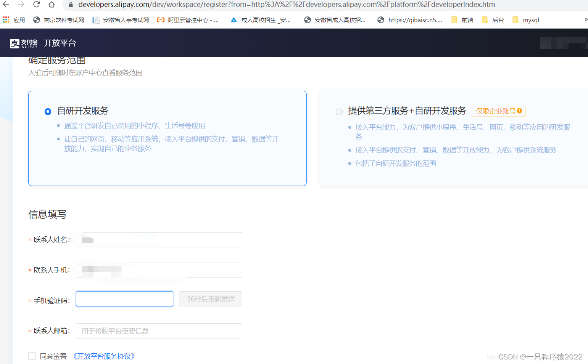
Task: Click the browser refresh button
Action: click(36, 5)
